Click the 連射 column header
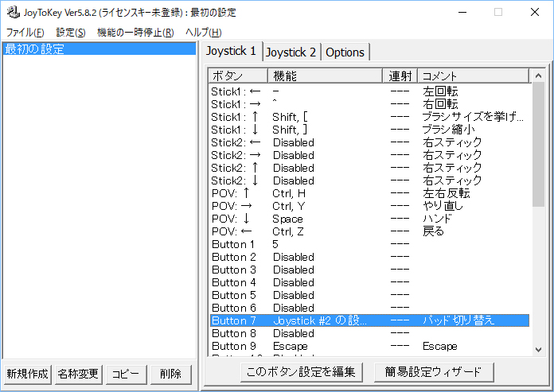The width and height of the screenshot is (554, 392). 400,76
